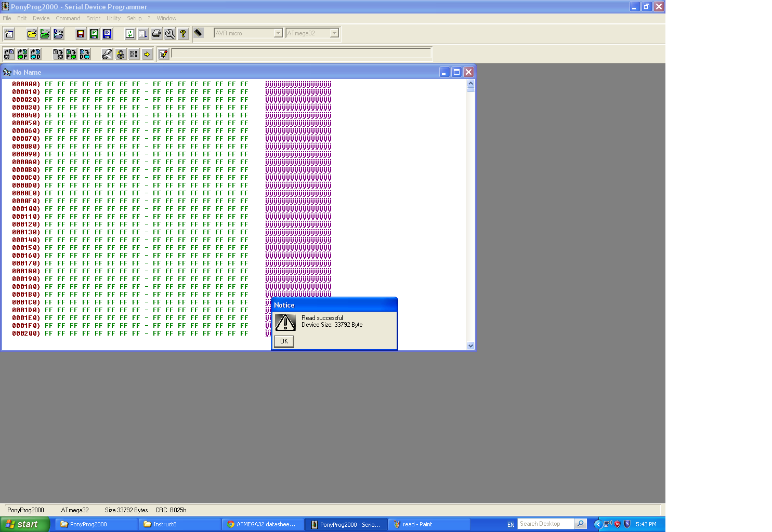Image resolution: width=772 pixels, height=532 pixels.
Task: Click the Start button
Action: [x=24, y=524]
